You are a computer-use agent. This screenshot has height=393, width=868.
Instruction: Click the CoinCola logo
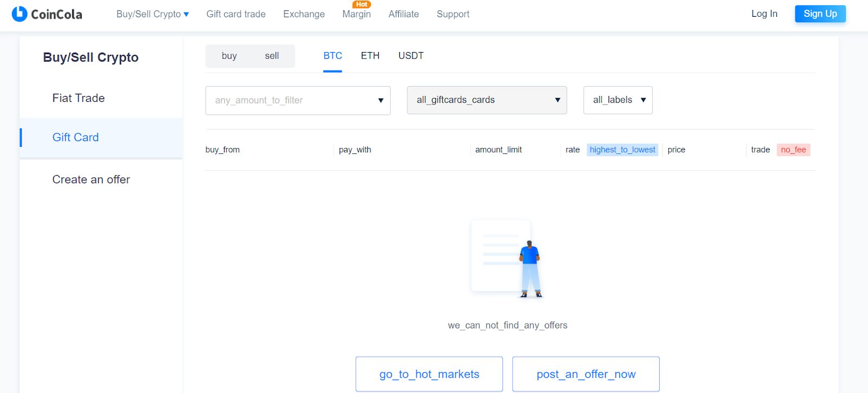[47, 14]
